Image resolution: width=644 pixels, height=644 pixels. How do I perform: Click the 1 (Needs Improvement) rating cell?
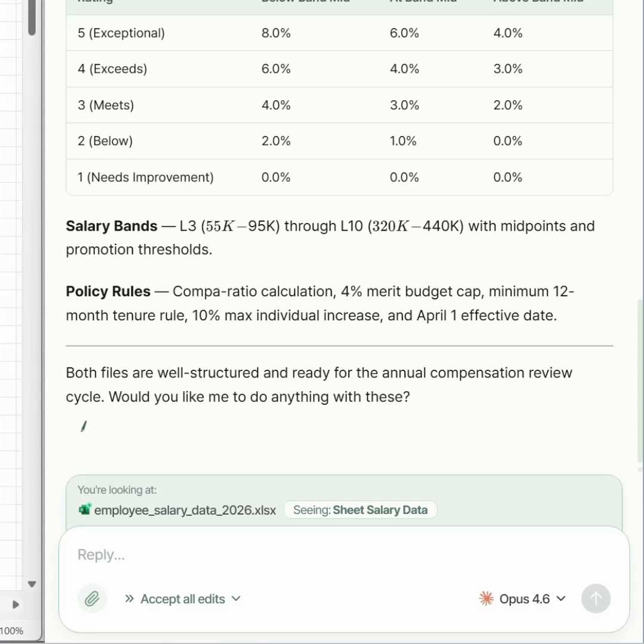pyautogui.click(x=145, y=177)
